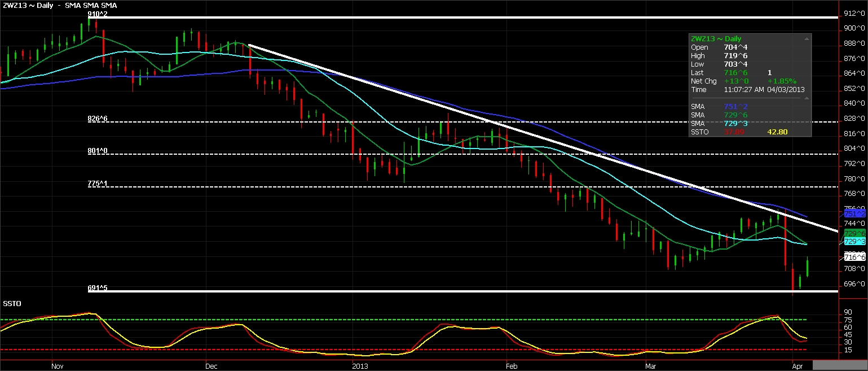Click the Mar label on the time axis

click(x=652, y=366)
